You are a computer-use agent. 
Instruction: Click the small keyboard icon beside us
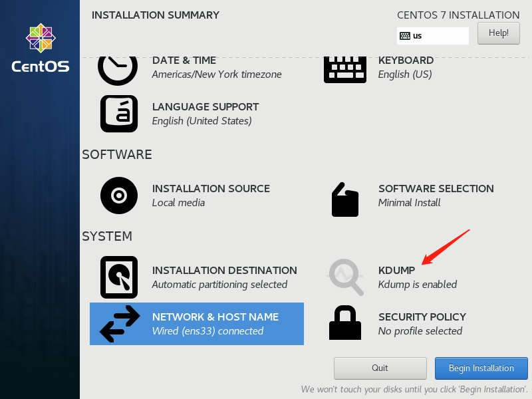[405, 36]
